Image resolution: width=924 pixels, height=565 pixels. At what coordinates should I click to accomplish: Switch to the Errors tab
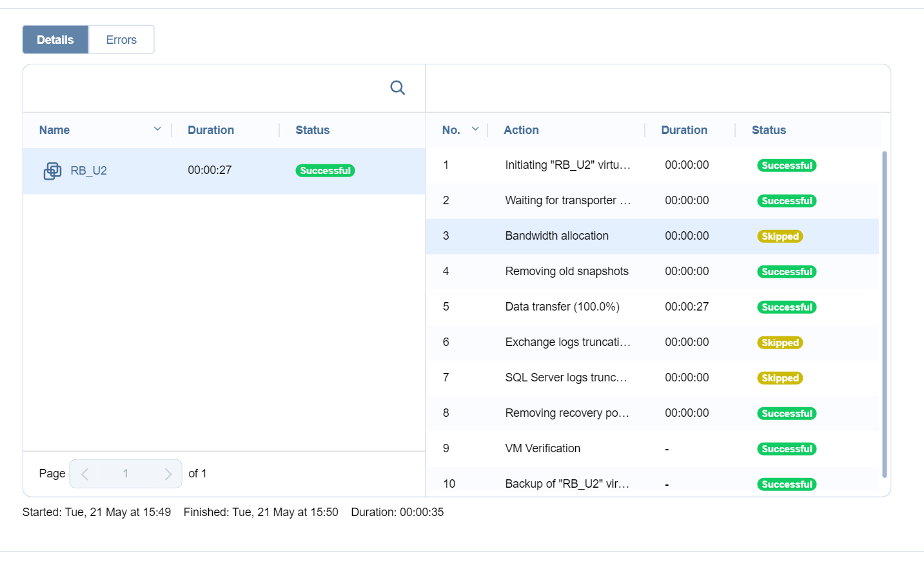[x=121, y=40]
